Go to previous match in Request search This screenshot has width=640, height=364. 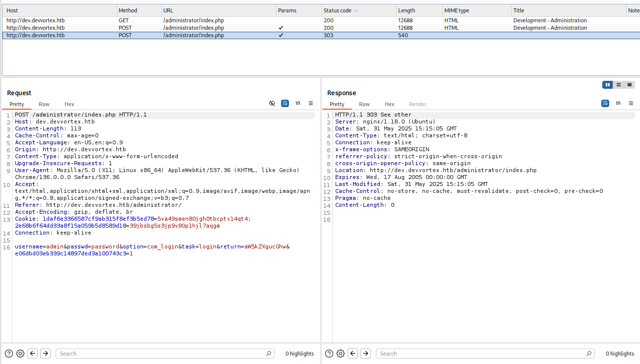point(33,354)
